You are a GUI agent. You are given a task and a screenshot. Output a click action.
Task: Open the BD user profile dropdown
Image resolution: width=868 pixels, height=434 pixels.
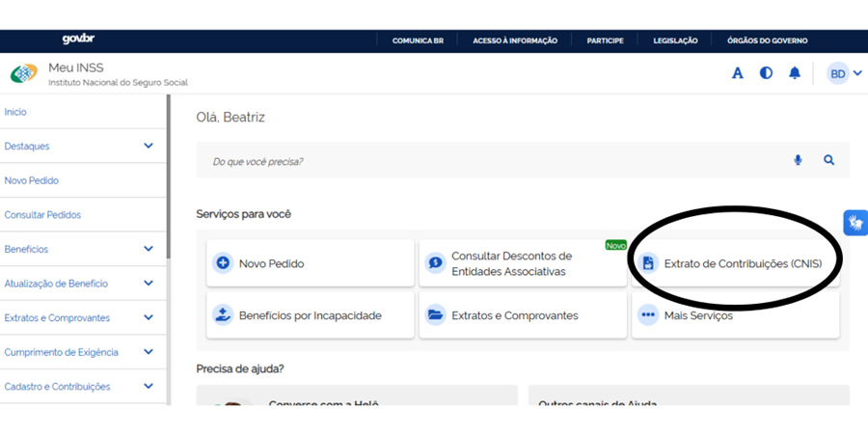point(844,74)
